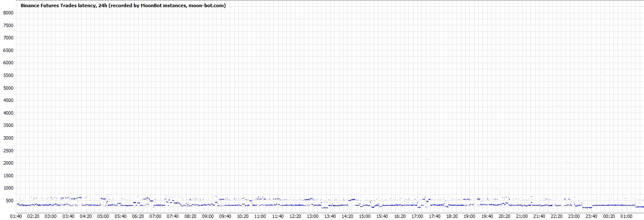Pick the 22:20 time label
The height and width of the screenshot is (220, 644).
tap(557, 216)
